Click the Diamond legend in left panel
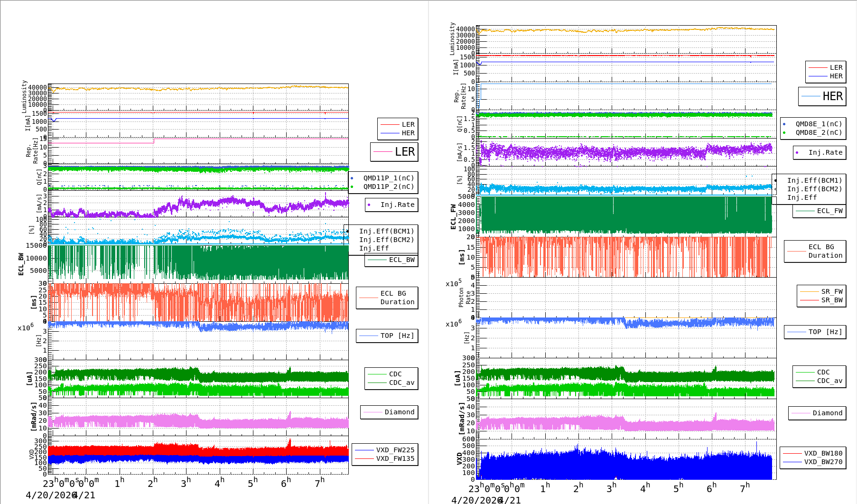Screen dimensions: 857x504 coord(390,412)
